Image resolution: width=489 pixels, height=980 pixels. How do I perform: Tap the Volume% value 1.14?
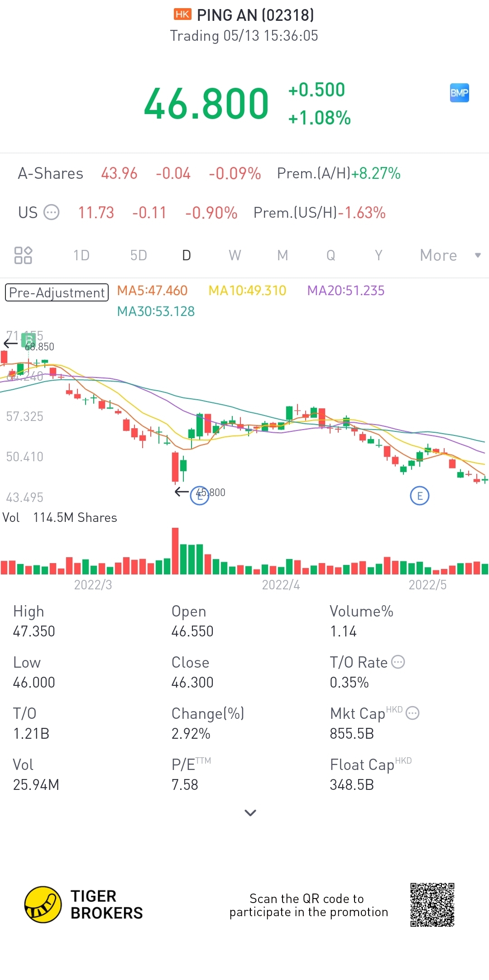(x=343, y=631)
